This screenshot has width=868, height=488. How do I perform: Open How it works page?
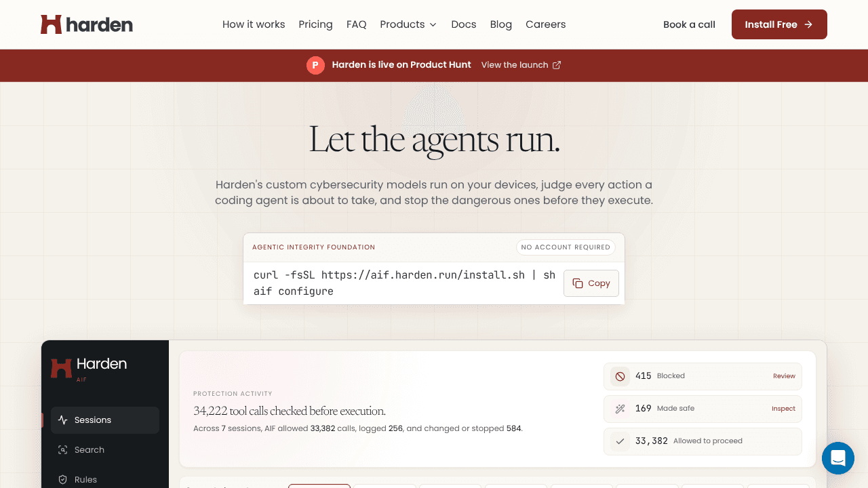point(254,24)
